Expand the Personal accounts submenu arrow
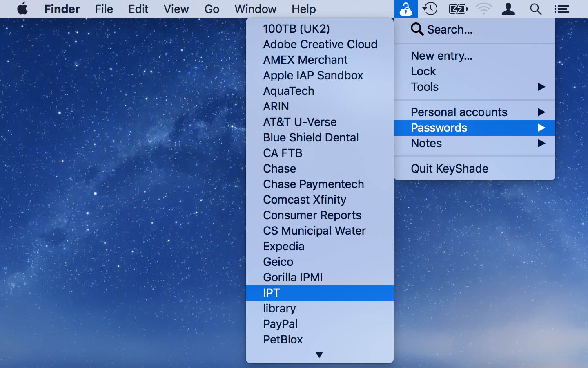This screenshot has height=368, width=588. click(541, 112)
